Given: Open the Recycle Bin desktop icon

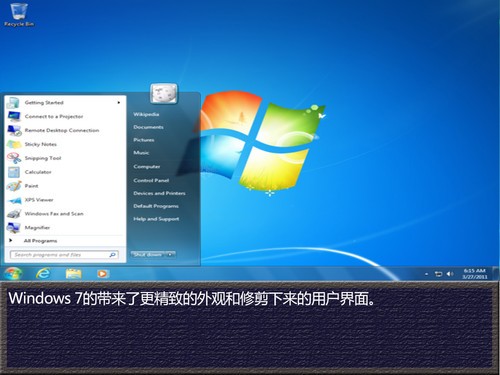Looking at the screenshot, I should 19,15.
